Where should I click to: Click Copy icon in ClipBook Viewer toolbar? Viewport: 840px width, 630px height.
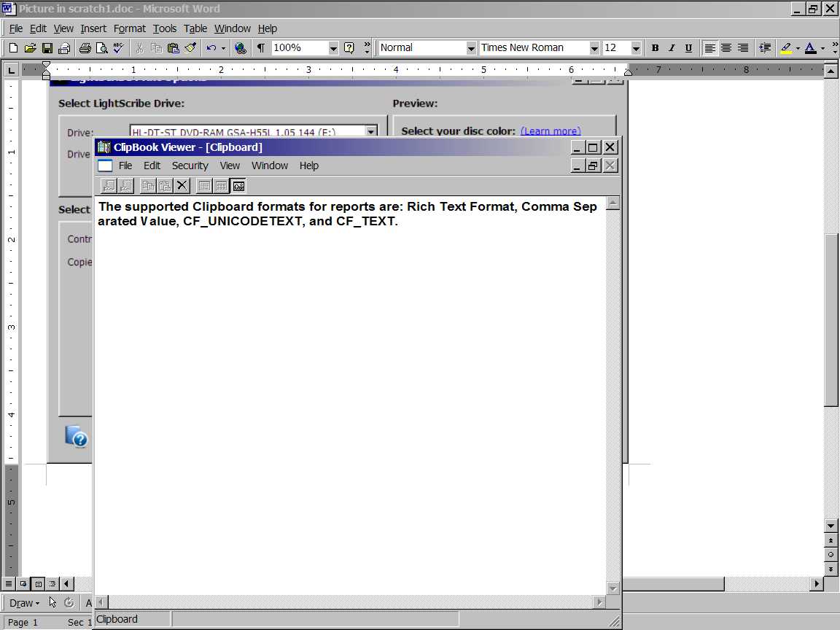[x=148, y=186]
